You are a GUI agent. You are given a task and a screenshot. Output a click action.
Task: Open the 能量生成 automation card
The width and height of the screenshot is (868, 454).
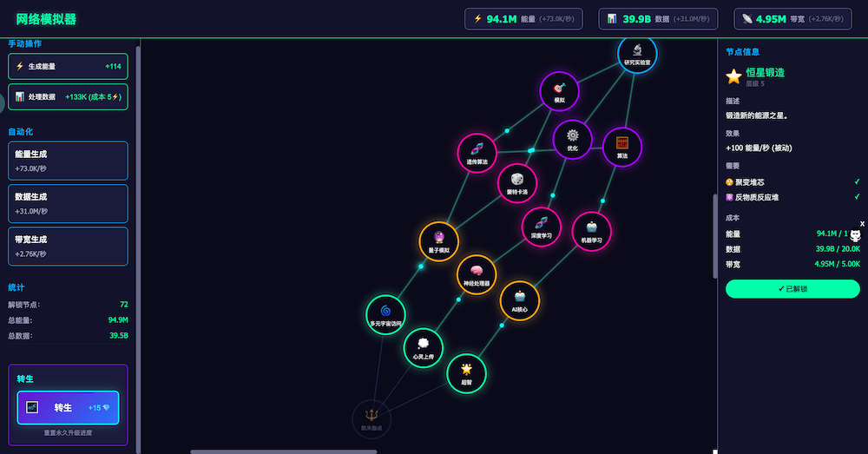pyautogui.click(x=68, y=161)
